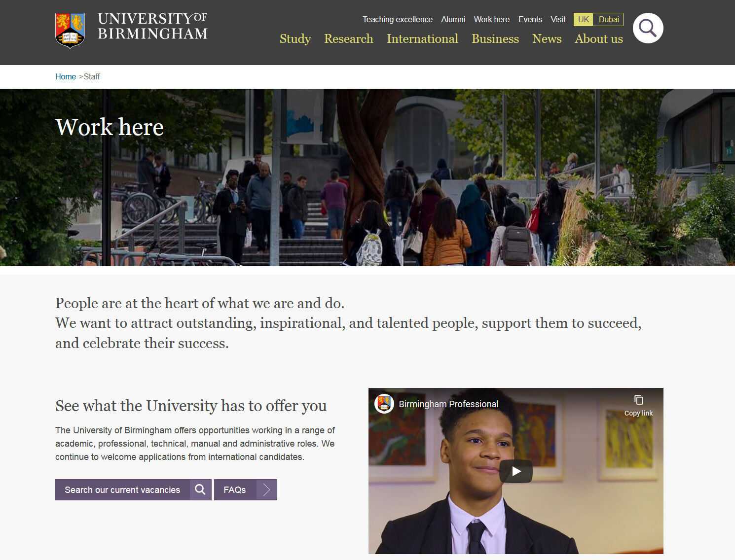Click the Teaching excellence link
735x560 pixels.
[398, 19]
